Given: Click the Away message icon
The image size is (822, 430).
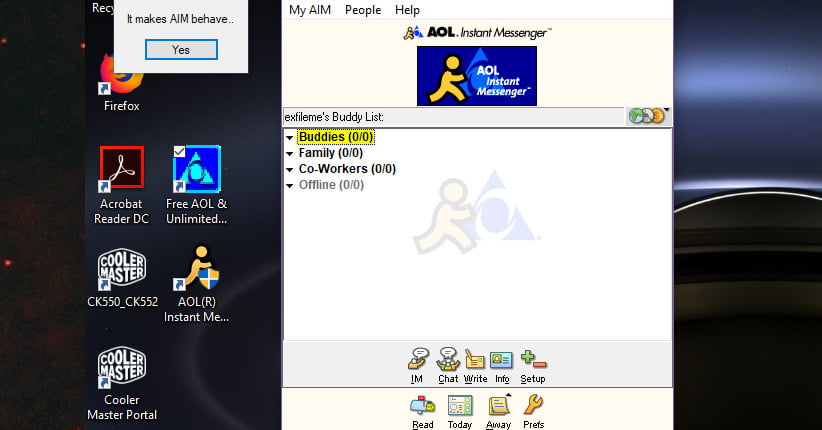Looking at the screenshot, I should tap(499, 412).
